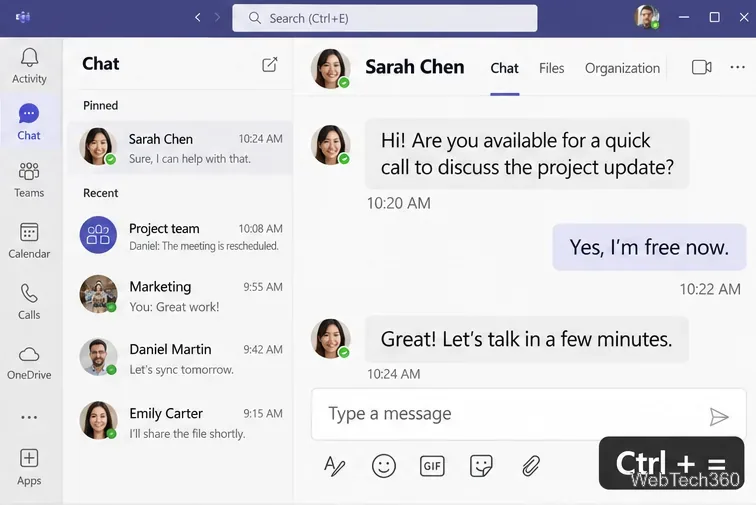
Task: Click the Recent section heading
Action: click(x=100, y=193)
